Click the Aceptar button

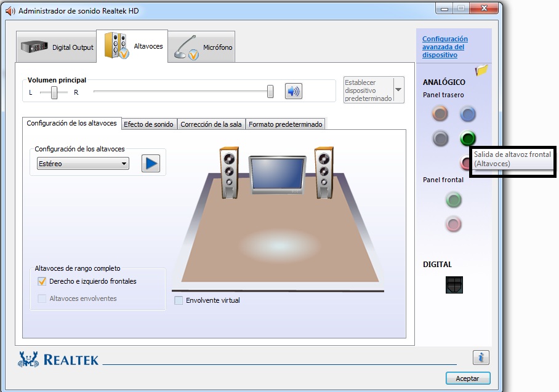(x=468, y=378)
